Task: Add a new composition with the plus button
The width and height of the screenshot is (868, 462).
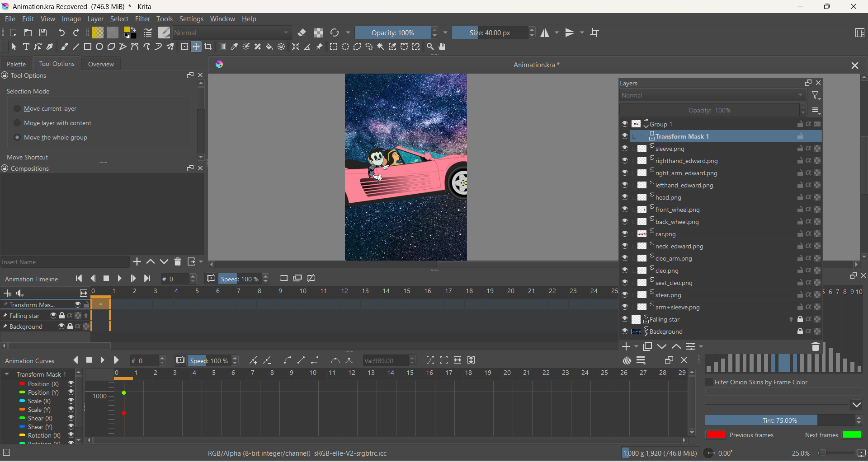Action: [136, 261]
